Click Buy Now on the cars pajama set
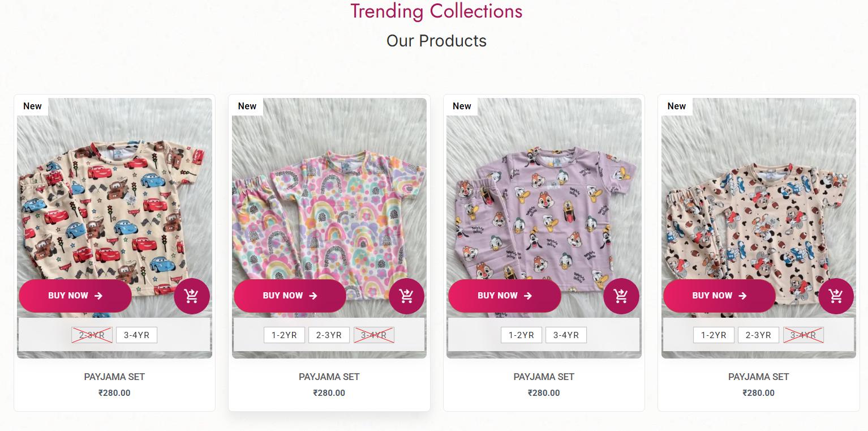868x431 pixels. coord(75,296)
